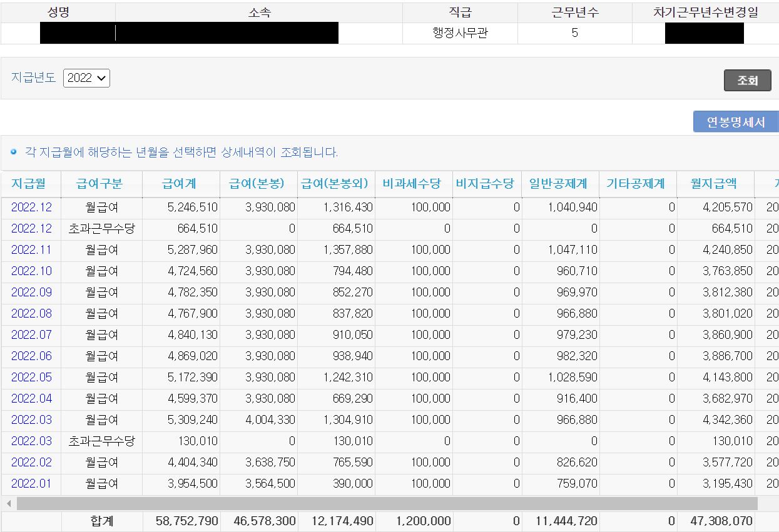Viewport: 779px width, 532px height.
Task: Select the 5,287,960 급여계 cell
Action: [181, 249]
